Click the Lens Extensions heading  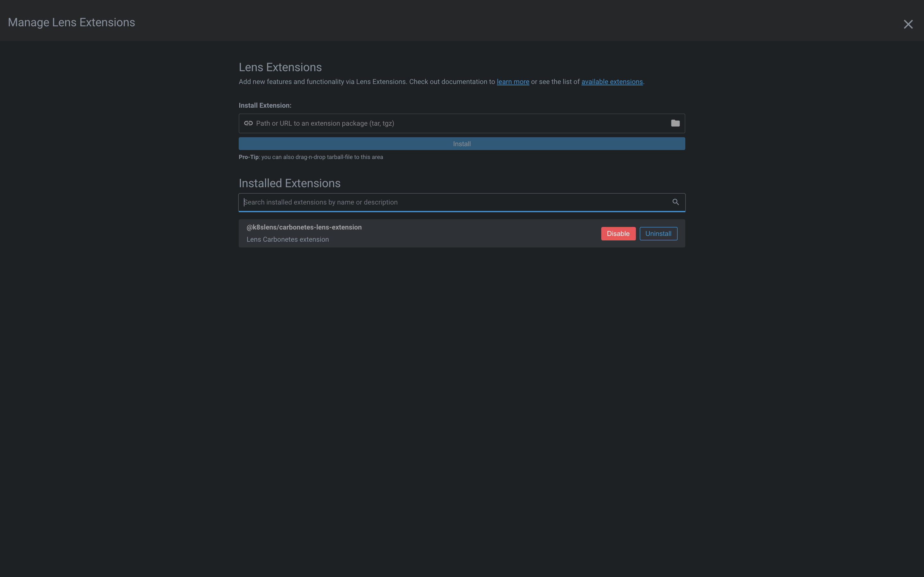(280, 67)
